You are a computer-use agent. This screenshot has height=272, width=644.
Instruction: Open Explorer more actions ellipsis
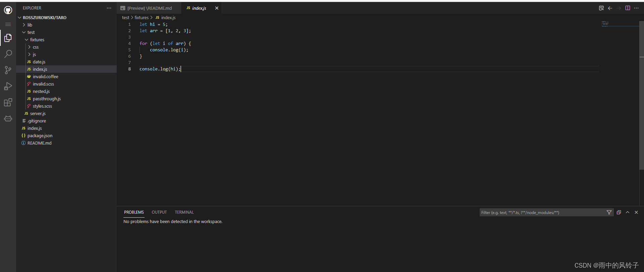coord(109,8)
